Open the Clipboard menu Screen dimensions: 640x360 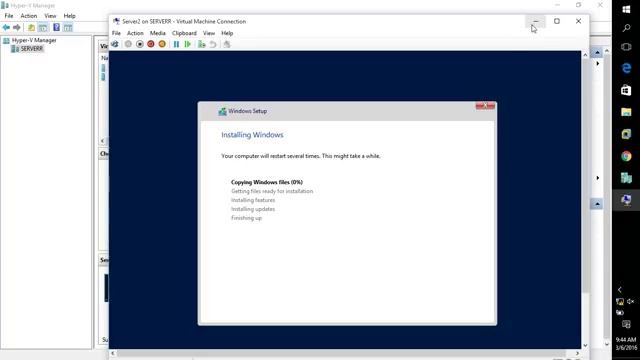[x=184, y=33]
